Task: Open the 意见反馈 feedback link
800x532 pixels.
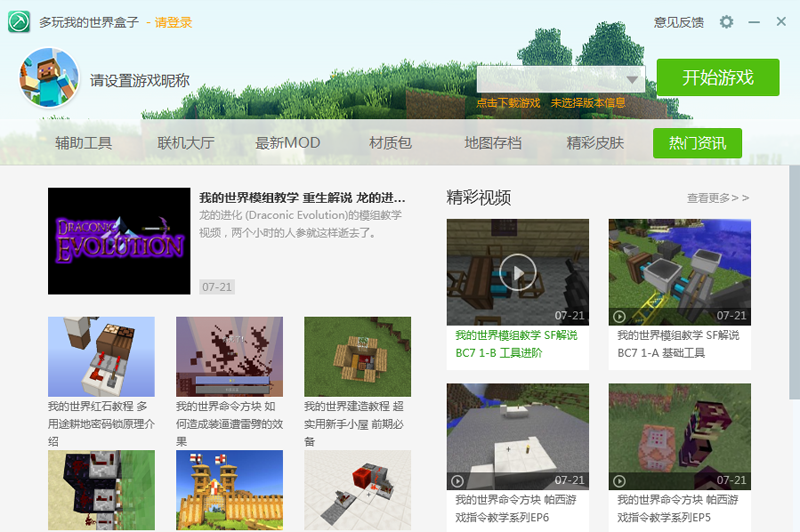Action: (679, 22)
